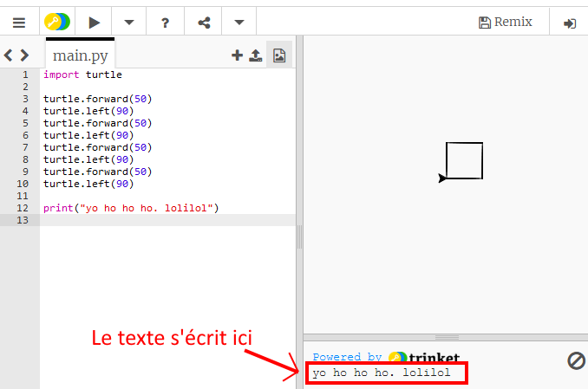Click the share icon
Viewport: 588px width, 389px height.
(203, 22)
